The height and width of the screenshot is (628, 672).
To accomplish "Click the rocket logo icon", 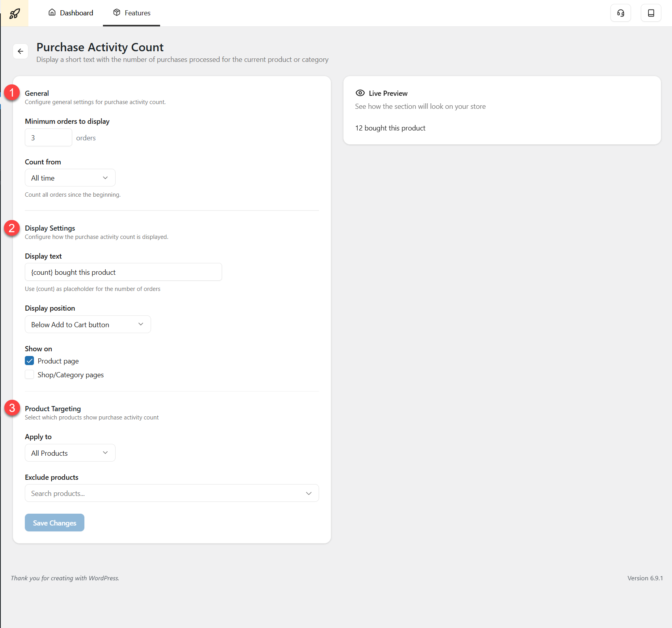I will coord(15,13).
